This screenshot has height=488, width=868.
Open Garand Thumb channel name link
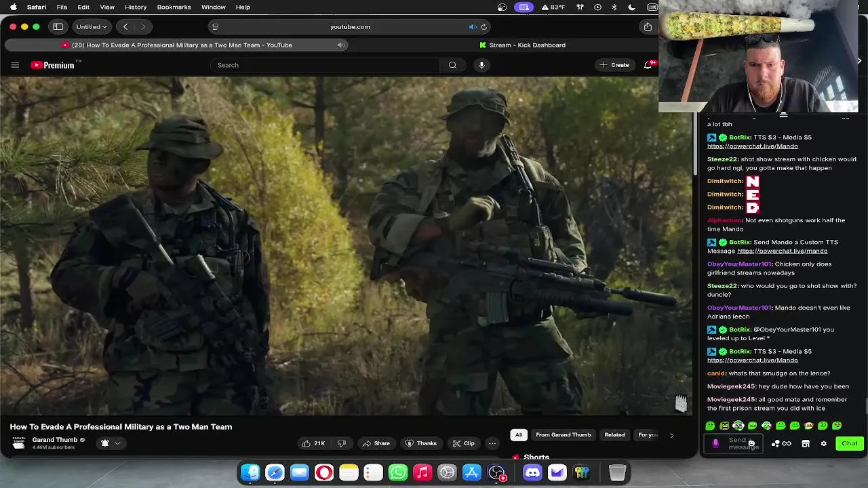55,440
